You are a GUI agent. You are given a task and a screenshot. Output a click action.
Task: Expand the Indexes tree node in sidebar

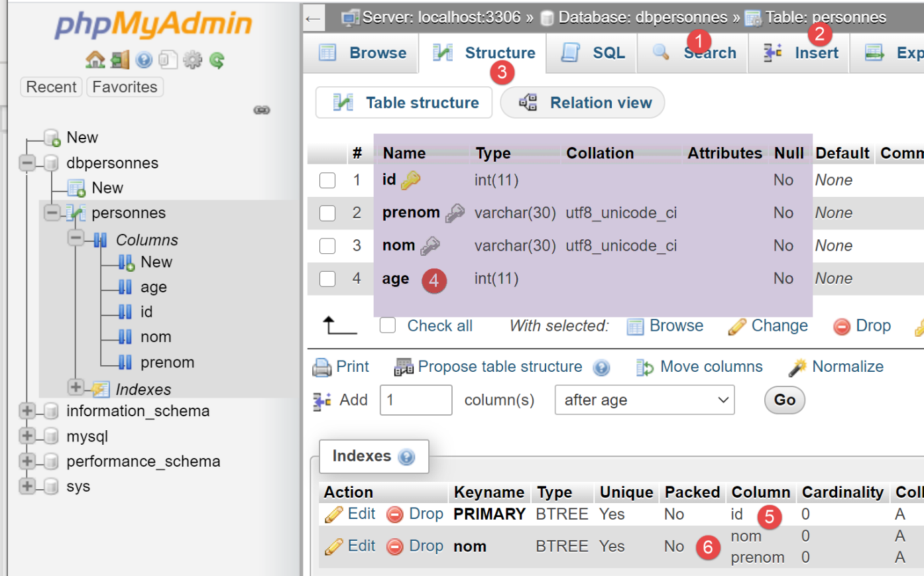click(76, 387)
